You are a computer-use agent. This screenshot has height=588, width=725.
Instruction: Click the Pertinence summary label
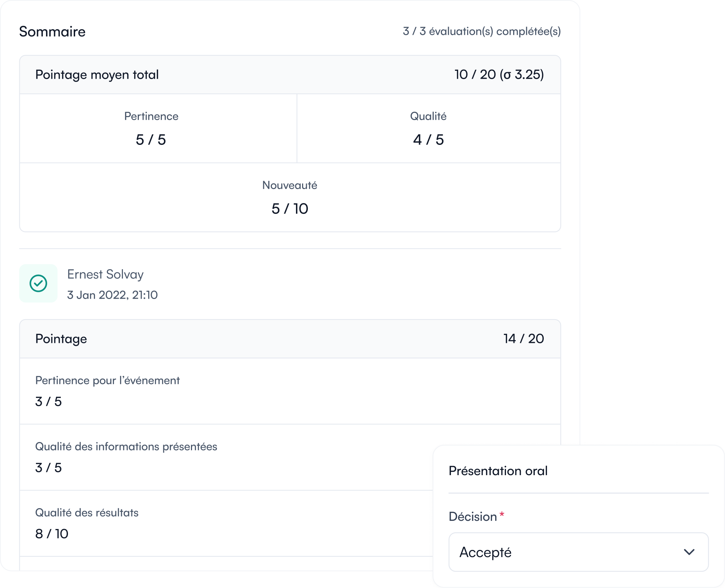[x=151, y=116]
